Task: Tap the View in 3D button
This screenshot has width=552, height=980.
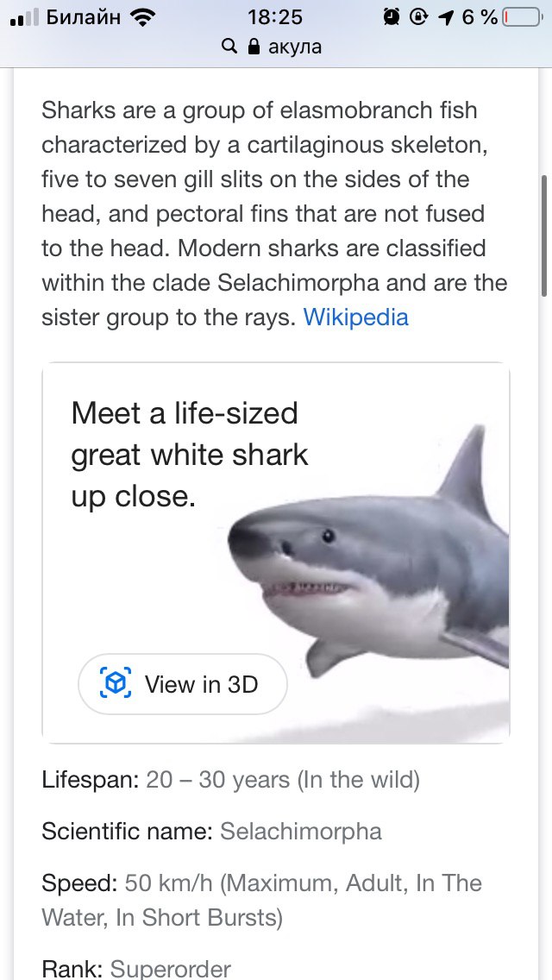Action: coord(183,684)
